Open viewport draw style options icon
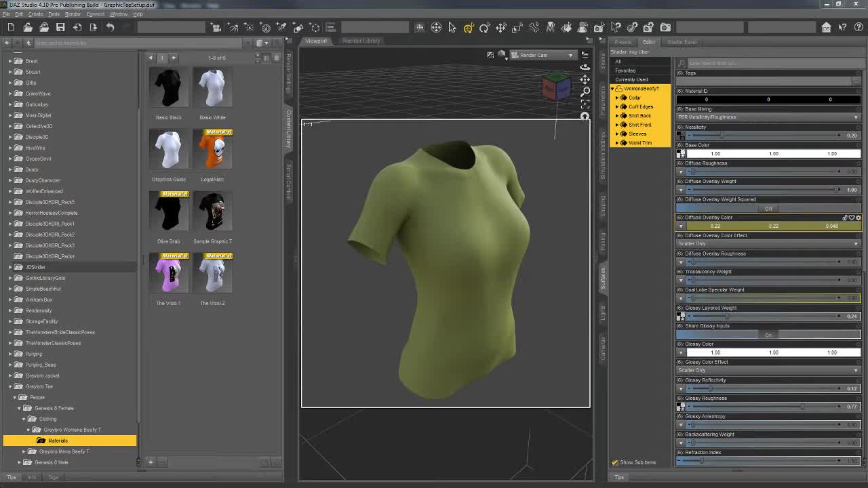 502,54
